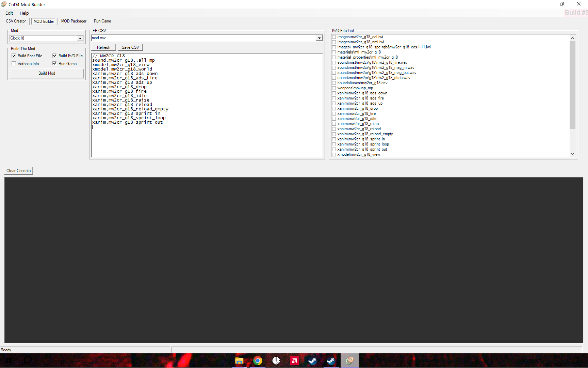Screen dimensions: 588x368
Task: Check the mw2_g18_fire.wav sound file
Action: [x=334, y=62]
